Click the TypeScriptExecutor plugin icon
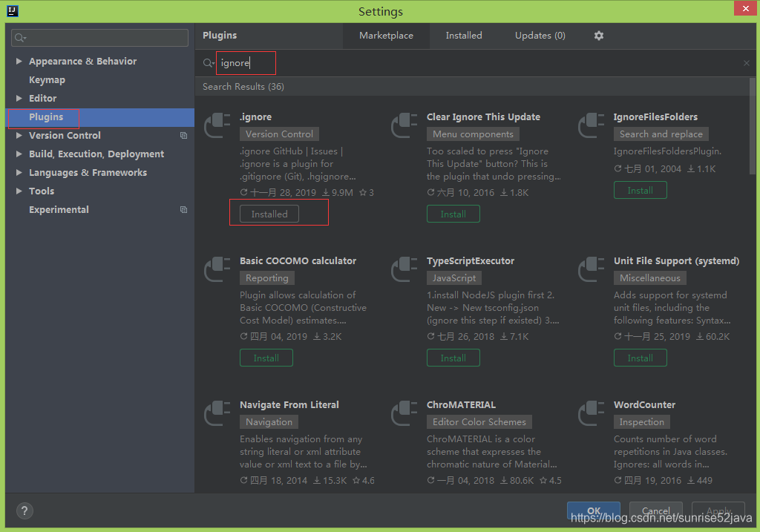The image size is (760, 532). 404,269
